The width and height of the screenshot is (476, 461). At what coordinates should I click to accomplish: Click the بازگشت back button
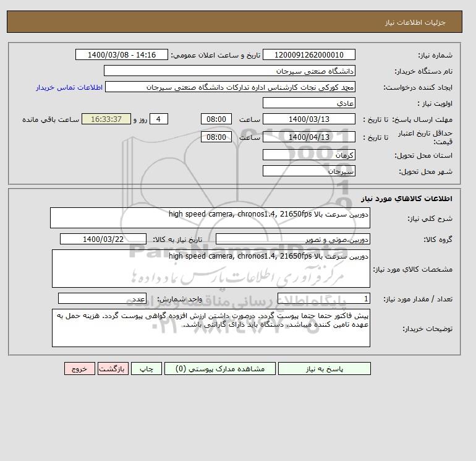tap(113, 369)
